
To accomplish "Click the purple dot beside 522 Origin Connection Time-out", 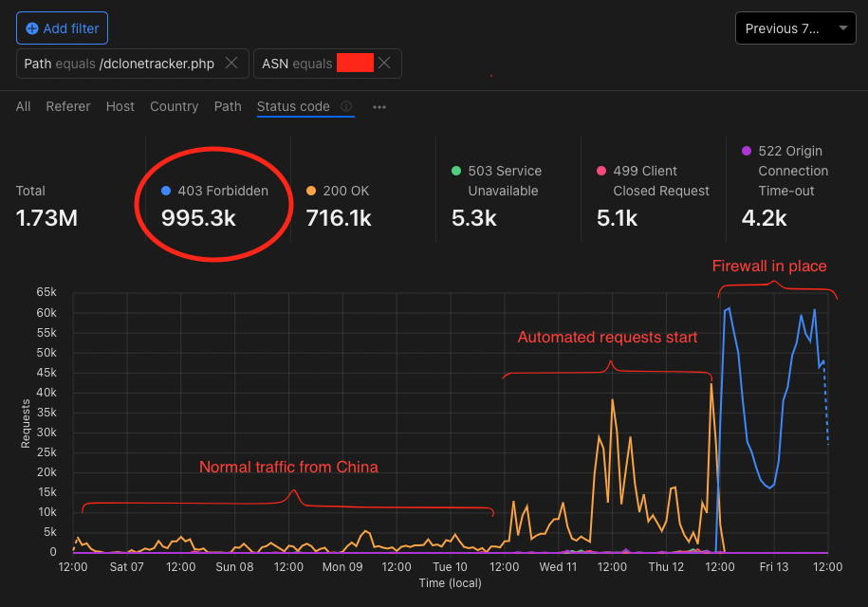I will point(746,151).
